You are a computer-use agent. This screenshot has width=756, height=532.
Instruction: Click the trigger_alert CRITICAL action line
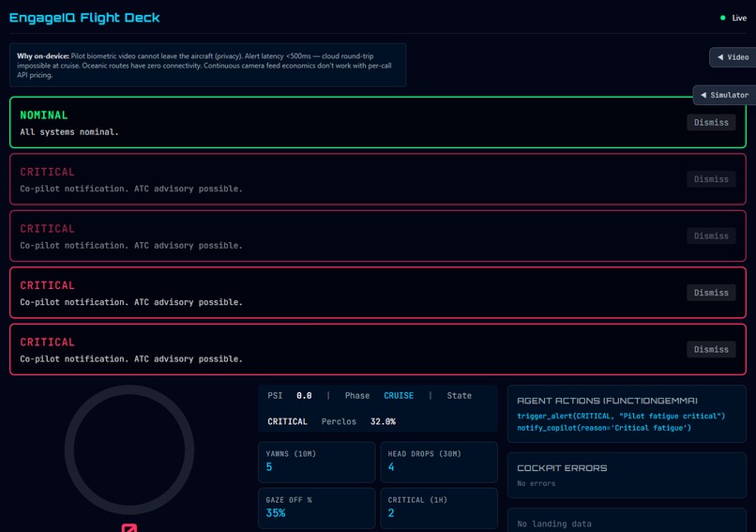pos(621,416)
